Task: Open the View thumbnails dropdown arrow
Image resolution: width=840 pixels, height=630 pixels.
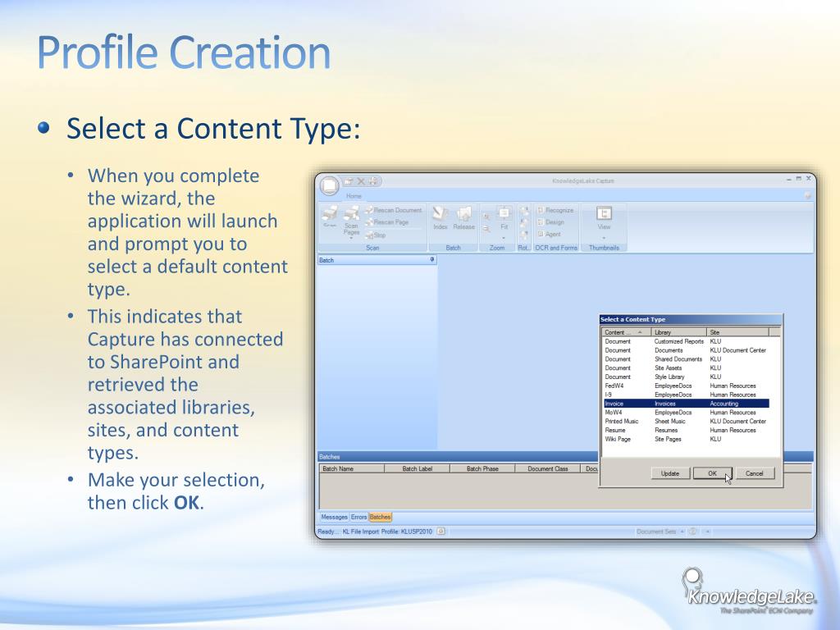Action: tap(604, 238)
